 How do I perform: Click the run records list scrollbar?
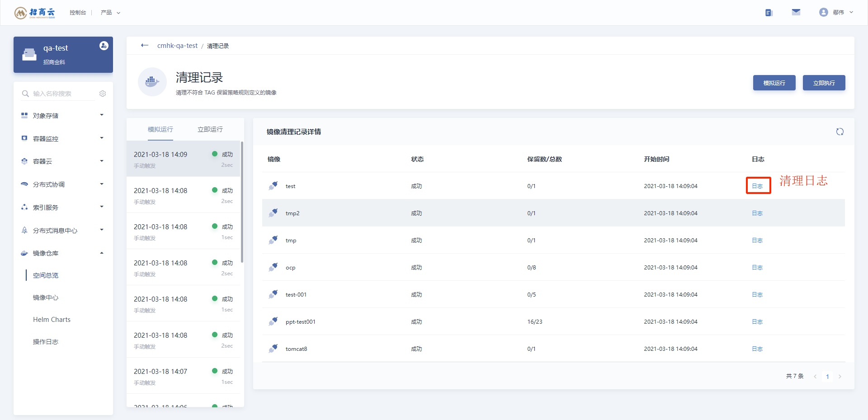(242, 202)
